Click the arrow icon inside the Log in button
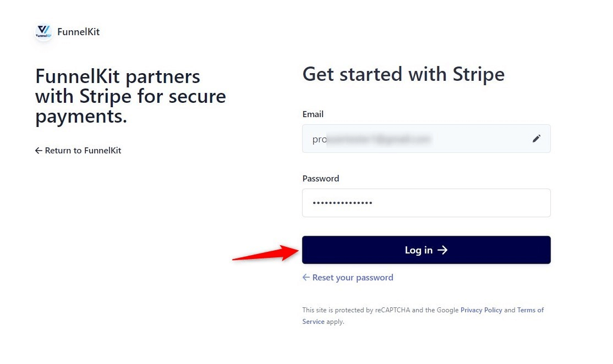The width and height of the screenshot is (613, 364). click(x=443, y=250)
